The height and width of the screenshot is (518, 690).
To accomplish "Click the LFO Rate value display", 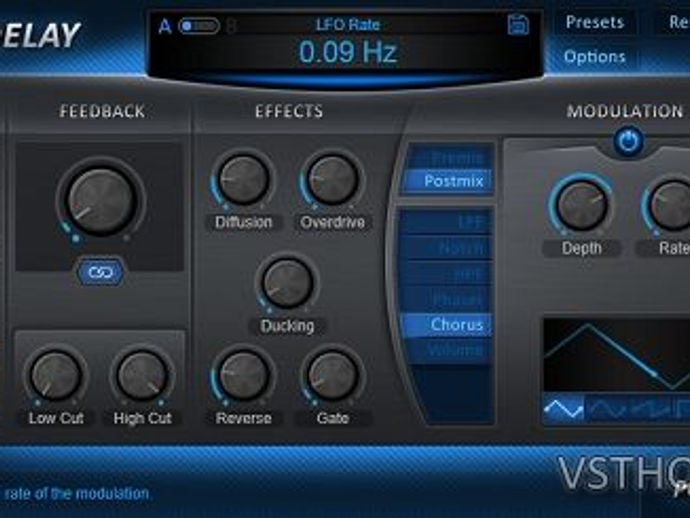I will (x=348, y=51).
